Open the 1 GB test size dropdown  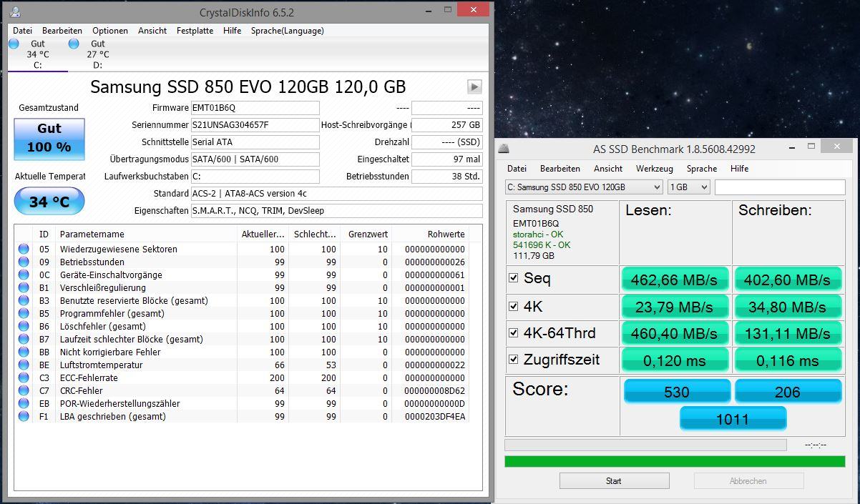pos(688,187)
